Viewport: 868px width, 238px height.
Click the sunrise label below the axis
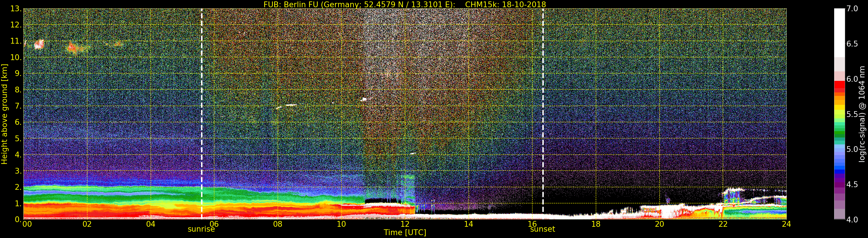click(201, 229)
